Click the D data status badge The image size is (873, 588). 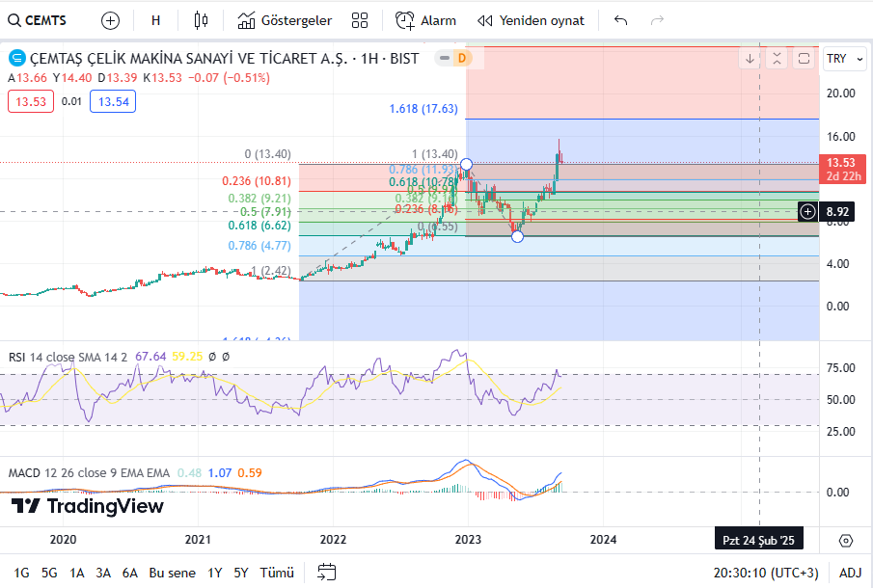point(461,58)
